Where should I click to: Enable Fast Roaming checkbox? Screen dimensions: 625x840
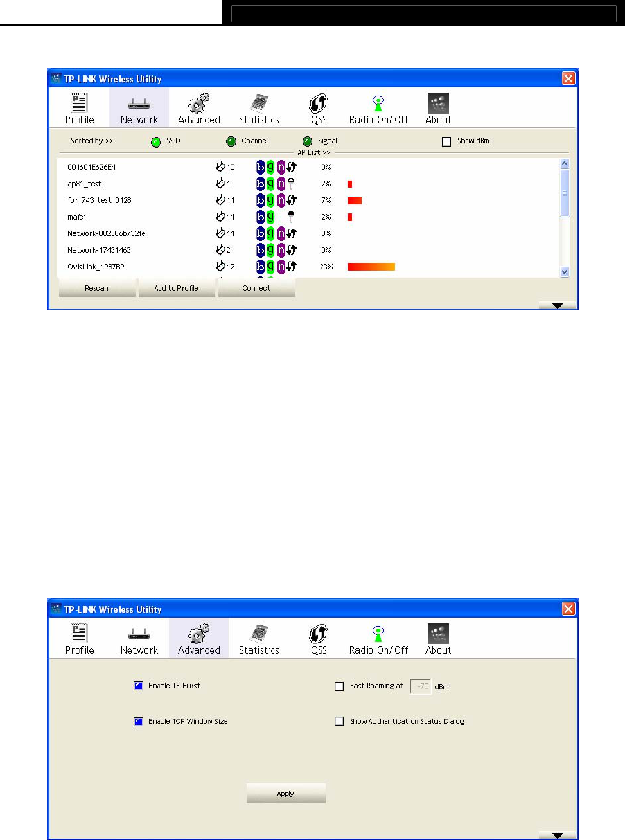coord(339,686)
